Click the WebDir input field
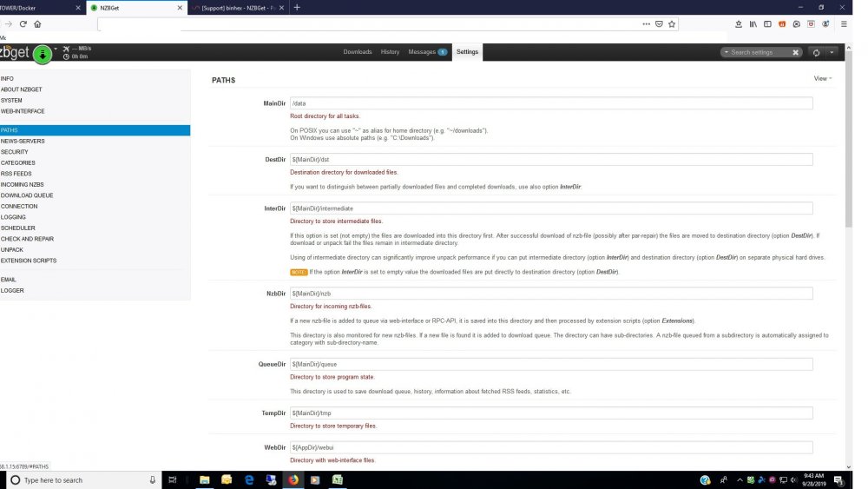868x489 pixels. 551,447
